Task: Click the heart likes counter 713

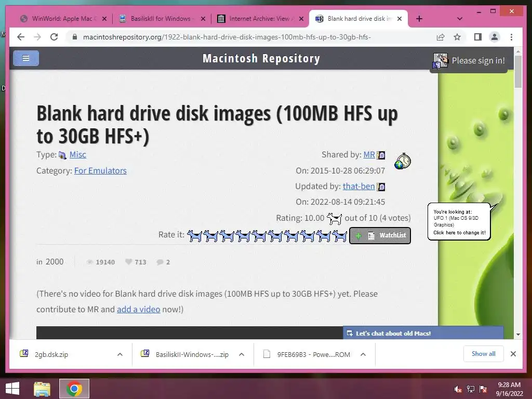Action: tap(136, 262)
